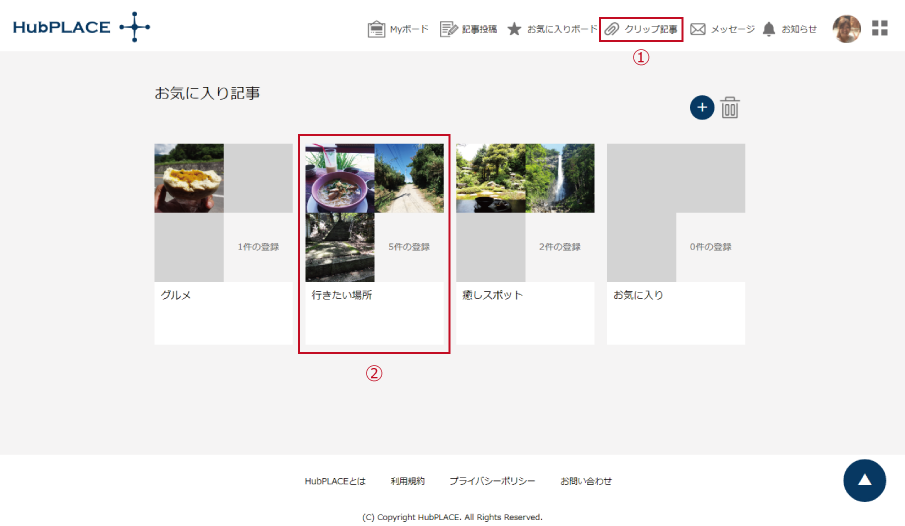Open メッセージ from the header
905x526 pixels.
pos(723,29)
